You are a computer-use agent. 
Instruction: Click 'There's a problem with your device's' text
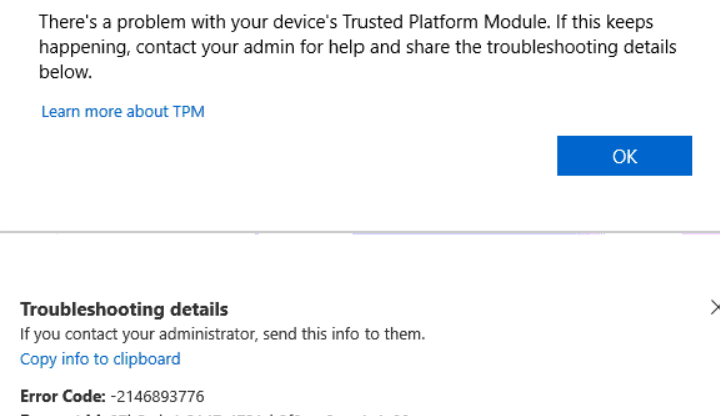click(188, 21)
